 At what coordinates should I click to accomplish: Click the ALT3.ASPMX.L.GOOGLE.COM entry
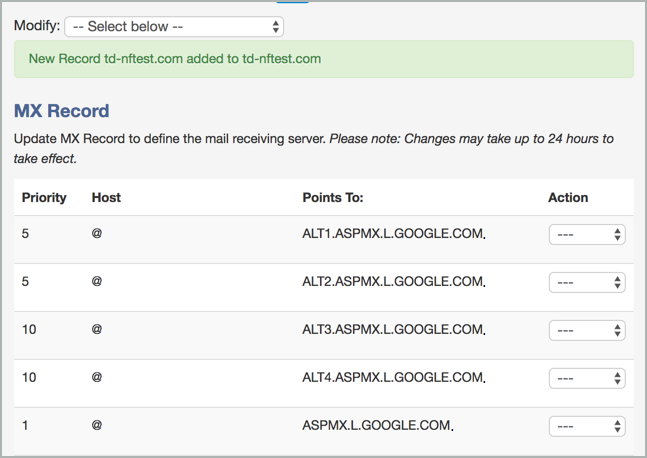(x=393, y=330)
